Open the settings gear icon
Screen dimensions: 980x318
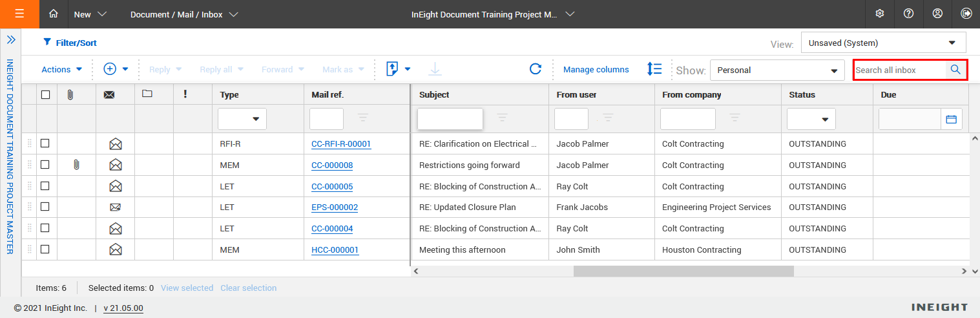pos(879,14)
